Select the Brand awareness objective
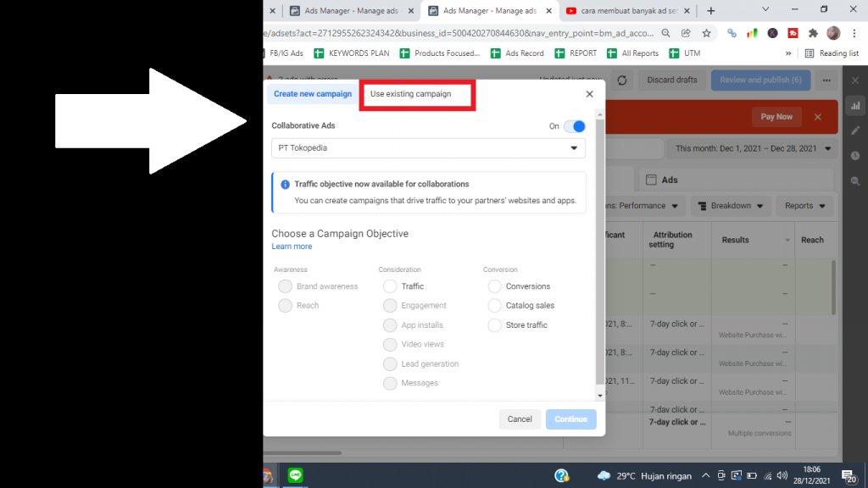This screenshot has height=488, width=868. click(285, 286)
